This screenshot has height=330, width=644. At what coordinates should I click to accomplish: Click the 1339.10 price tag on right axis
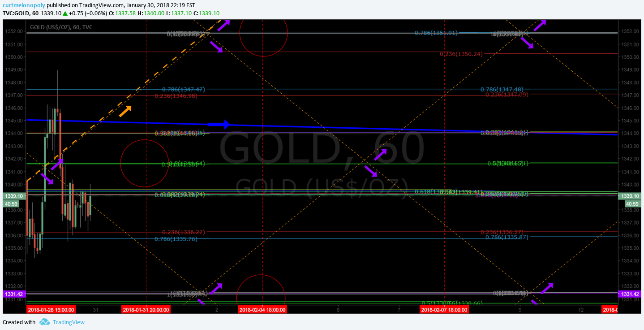[629, 196]
